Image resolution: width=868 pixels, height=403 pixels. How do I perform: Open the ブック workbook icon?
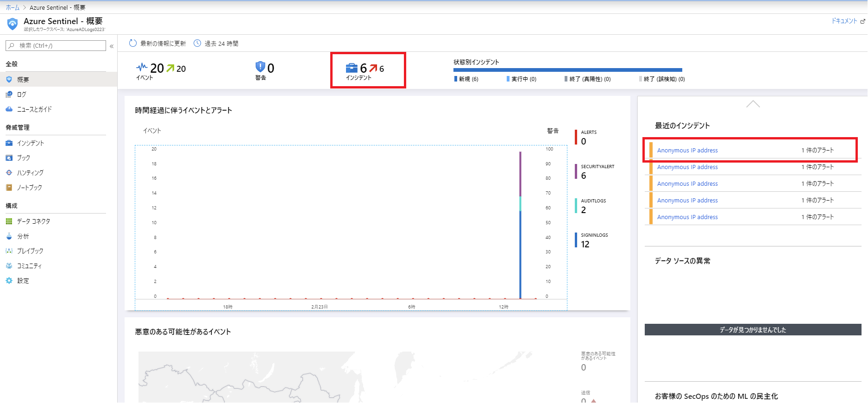tap(9, 158)
